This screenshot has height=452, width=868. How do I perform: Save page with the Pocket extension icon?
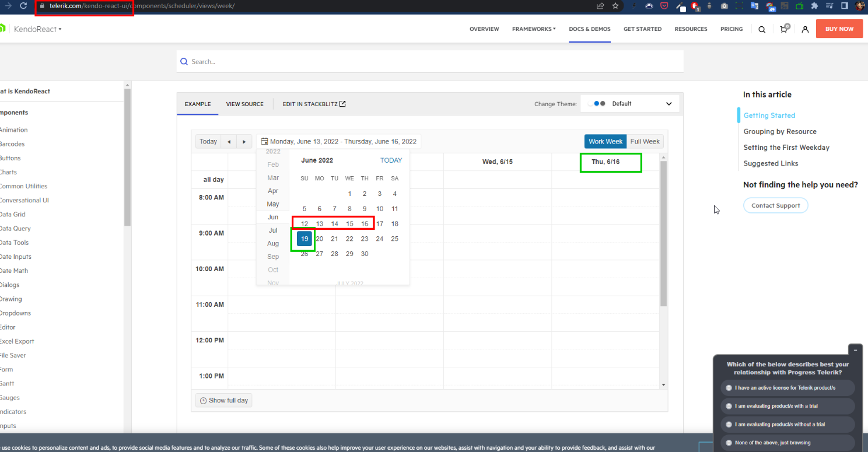coord(664,6)
